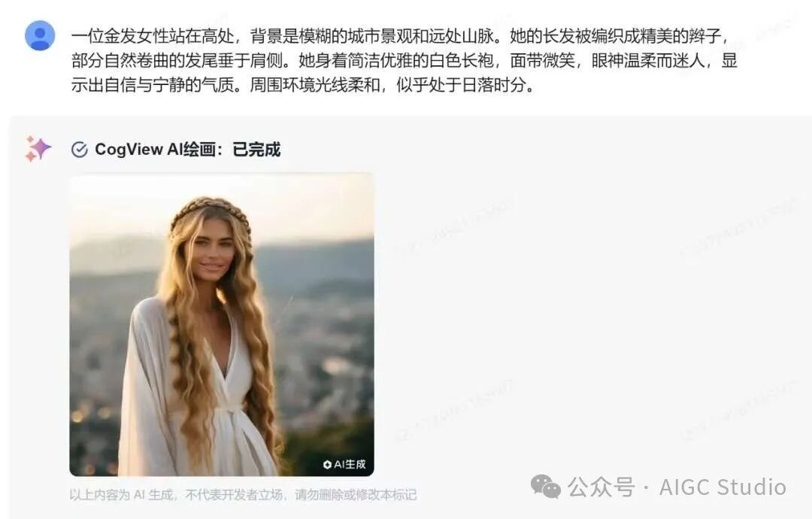The image size is (812, 519).
Task: Click the 公众号 watermark label
Action: [x=601, y=487]
